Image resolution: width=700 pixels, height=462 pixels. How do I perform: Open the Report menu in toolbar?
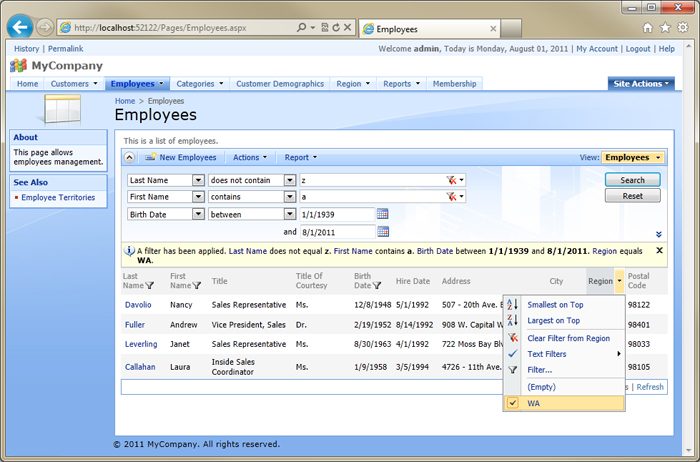point(301,158)
